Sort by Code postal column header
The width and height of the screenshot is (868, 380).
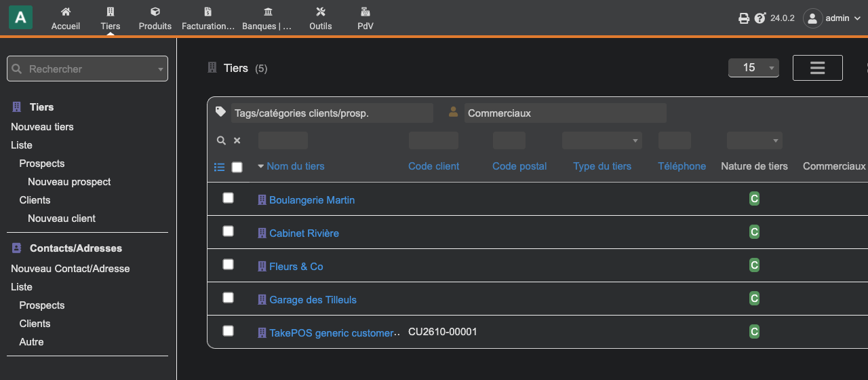519,166
